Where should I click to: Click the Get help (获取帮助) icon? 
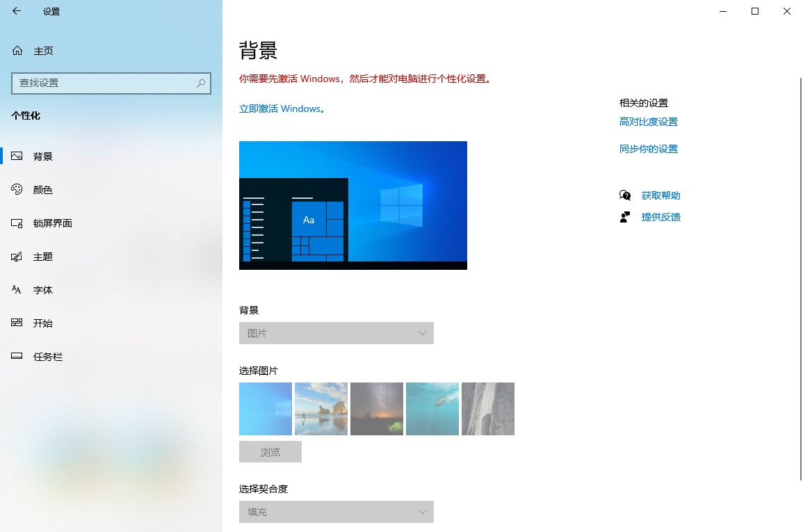(625, 195)
